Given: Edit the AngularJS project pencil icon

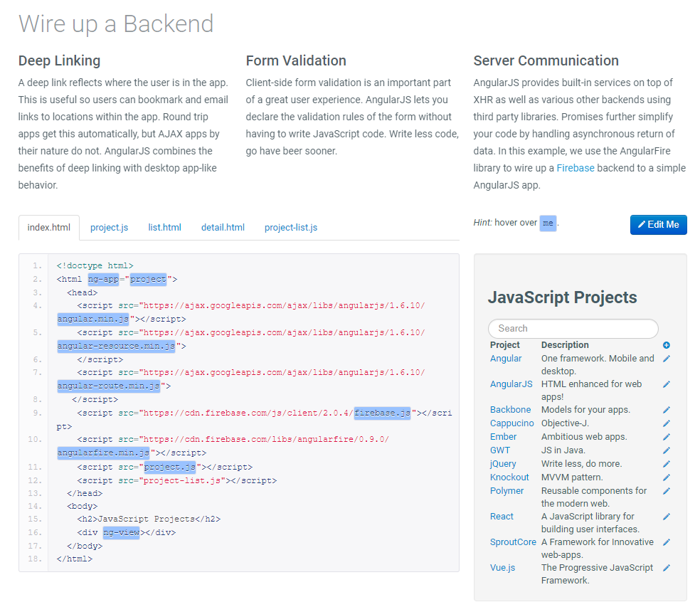Looking at the screenshot, I should (666, 384).
